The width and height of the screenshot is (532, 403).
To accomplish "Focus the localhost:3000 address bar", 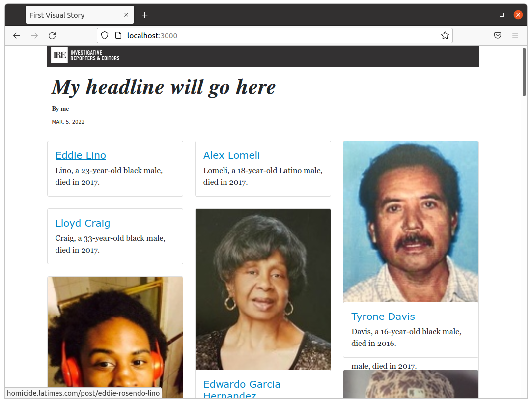I will pos(275,36).
